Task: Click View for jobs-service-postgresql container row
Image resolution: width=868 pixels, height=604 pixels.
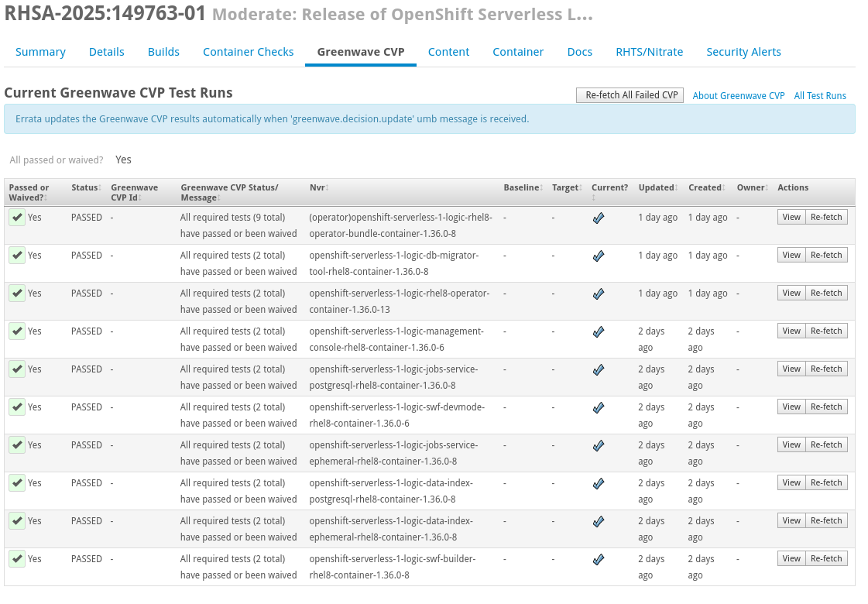Action: pos(791,369)
